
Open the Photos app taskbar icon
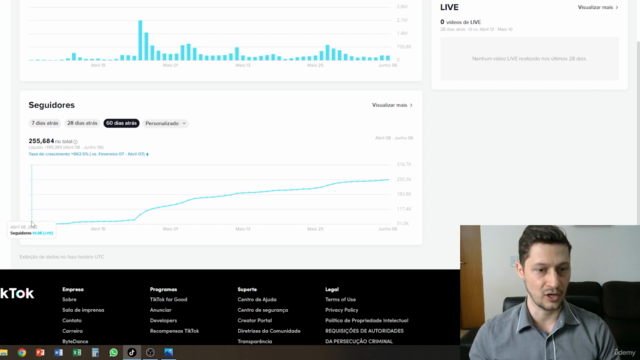pyautogui.click(x=169, y=353)
